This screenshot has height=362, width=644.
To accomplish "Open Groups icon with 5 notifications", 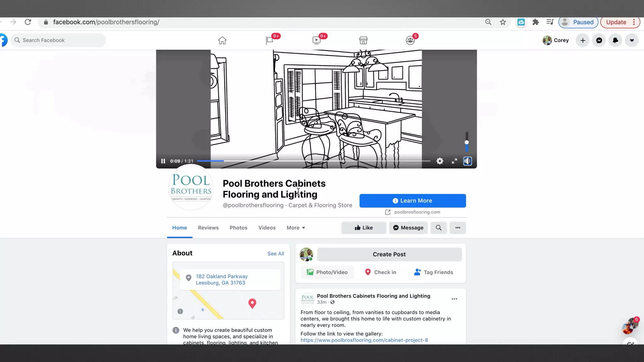I will coord(410,40).
